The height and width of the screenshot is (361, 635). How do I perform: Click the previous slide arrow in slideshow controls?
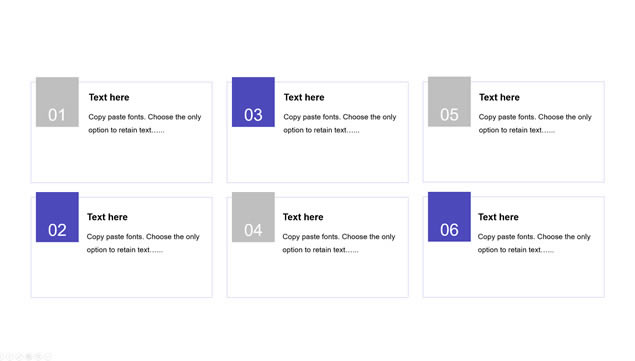(2, 357)
